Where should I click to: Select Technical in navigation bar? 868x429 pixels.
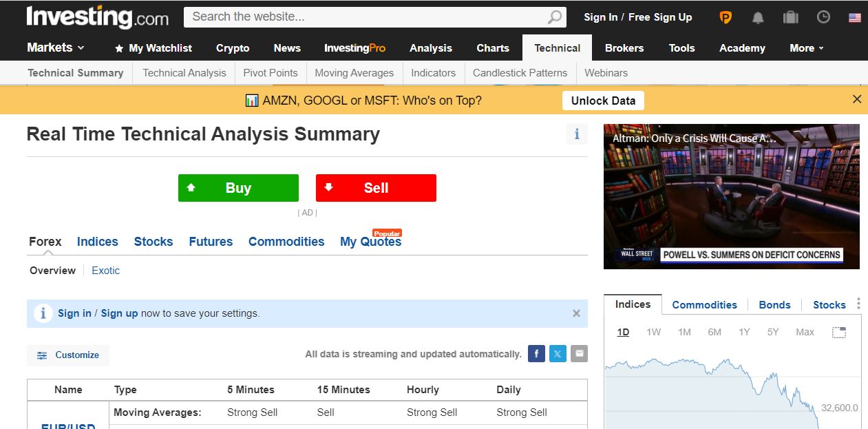(557, 48)
